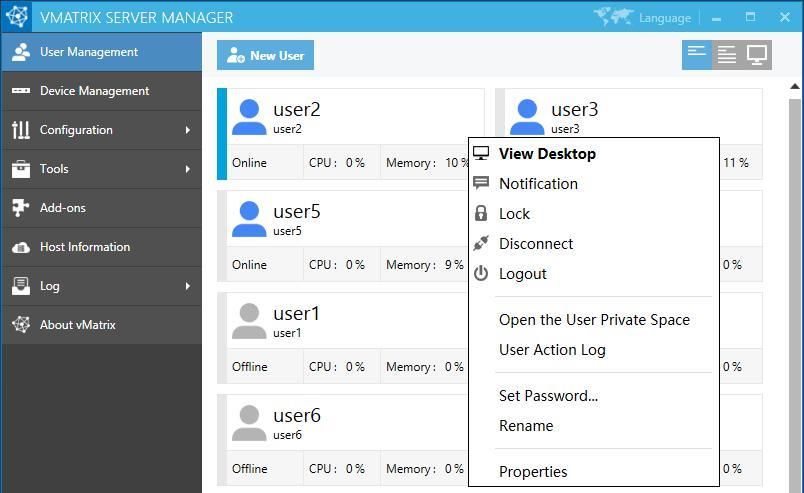This screenshot has width=804, height=493.
Task: Switch to desktop monitor view icon
Action: [x=757, y=54]
